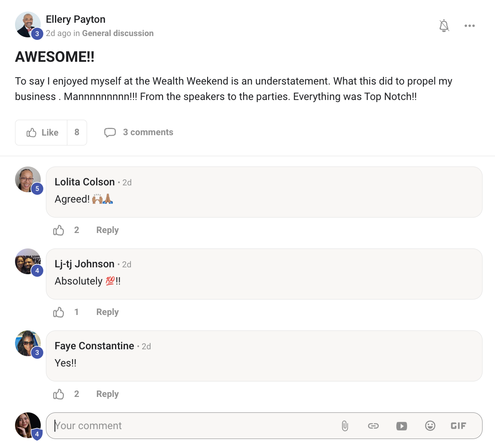Open the GIF selector
This screenshot has width=495, height=448.
(458, 426)
